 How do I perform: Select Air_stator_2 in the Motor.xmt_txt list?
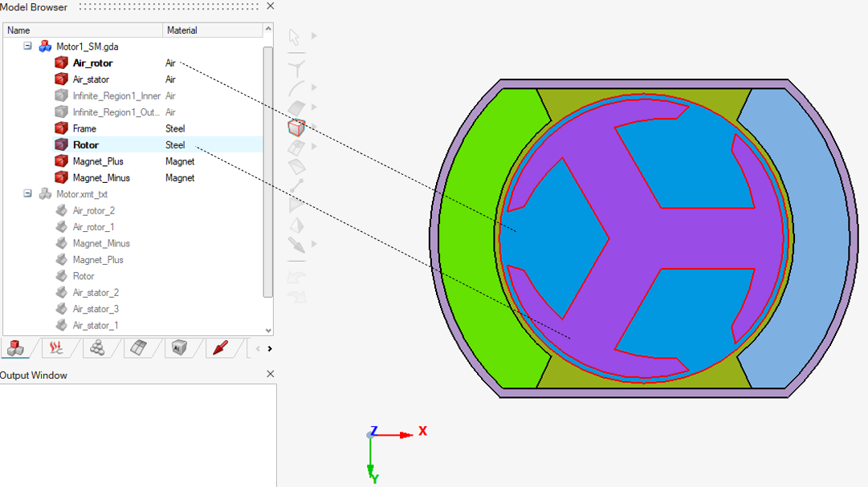pyautogui.click(x=95, y=293)
